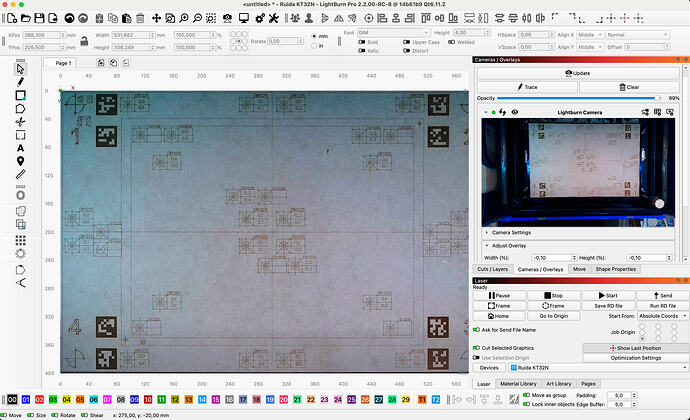This screenshot has width=690, height=420.
Task: Choose the position marker pin tool
Action: [20, 161]
